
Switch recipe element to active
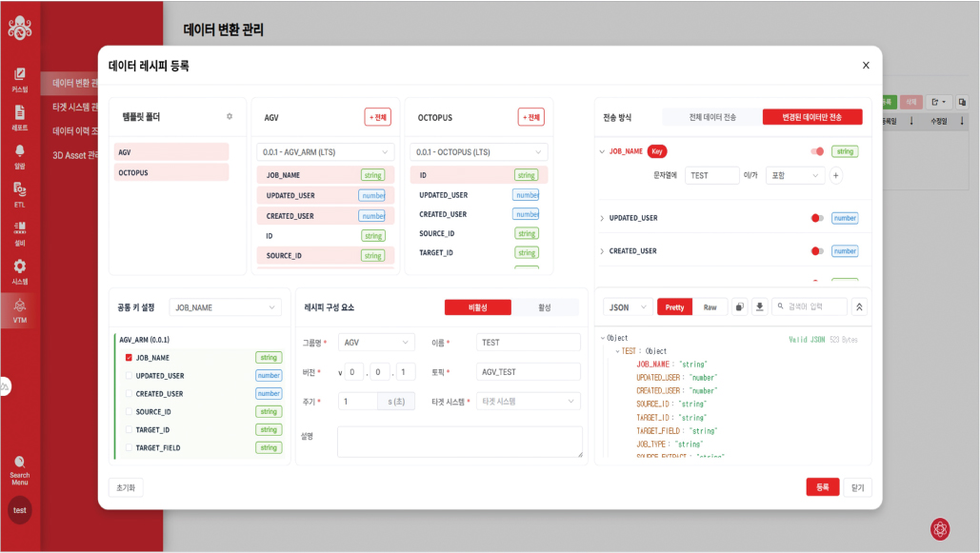(x=545, y=307)
